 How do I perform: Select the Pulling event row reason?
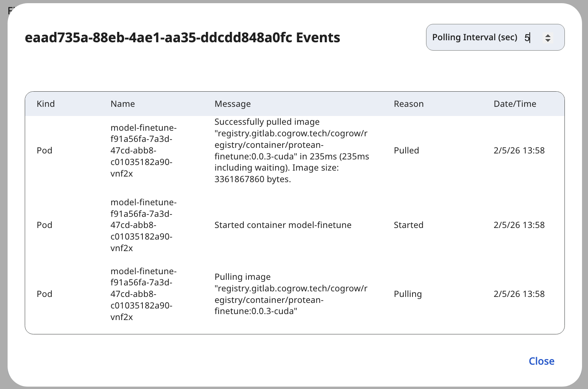click(x=407, y=294)
